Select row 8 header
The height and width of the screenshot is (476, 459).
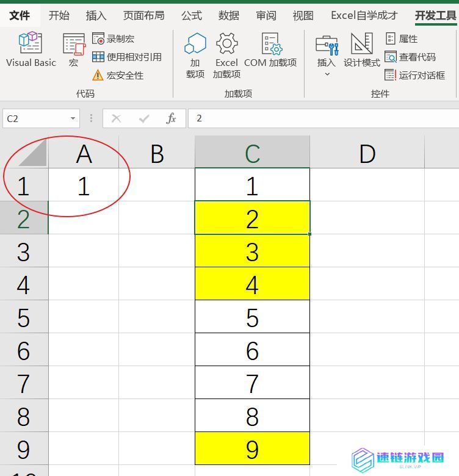click(24, 416)
